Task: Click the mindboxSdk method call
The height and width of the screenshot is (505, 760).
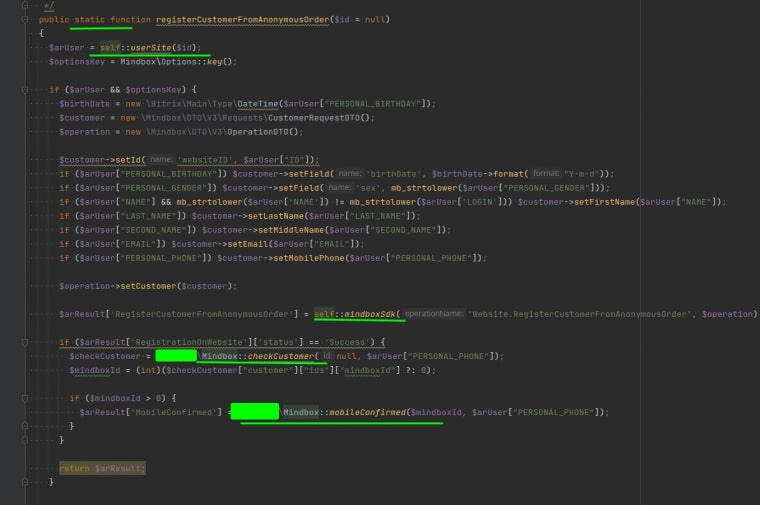Action: 370,314
